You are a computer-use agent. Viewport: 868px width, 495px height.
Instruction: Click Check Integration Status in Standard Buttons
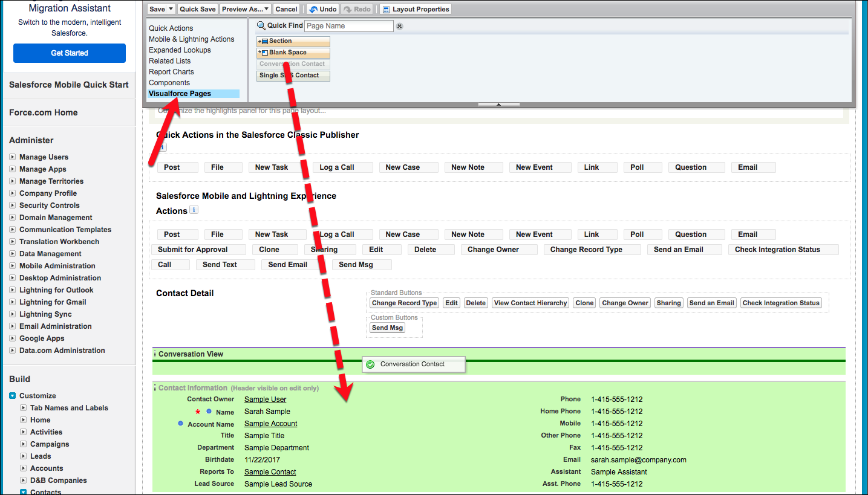click(781, 303)
